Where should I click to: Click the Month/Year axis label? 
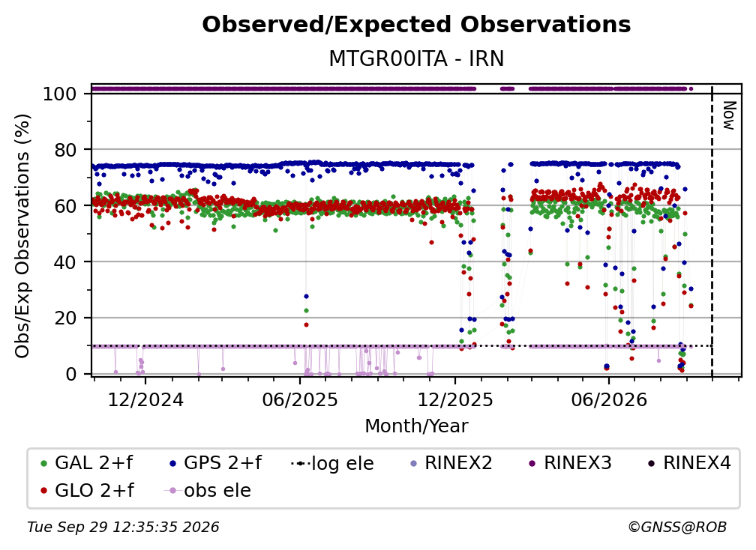point(416,426)
